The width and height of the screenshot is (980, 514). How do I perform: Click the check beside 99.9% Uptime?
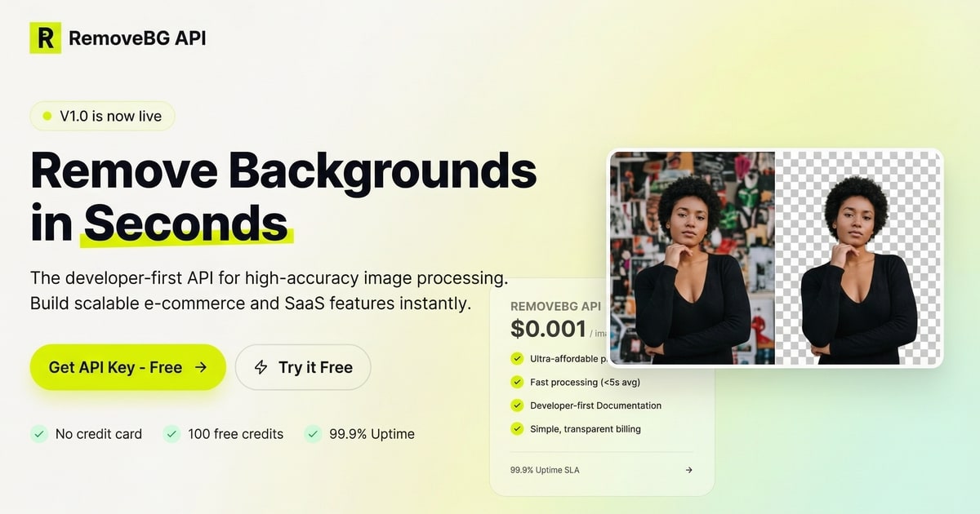point(312,433)
